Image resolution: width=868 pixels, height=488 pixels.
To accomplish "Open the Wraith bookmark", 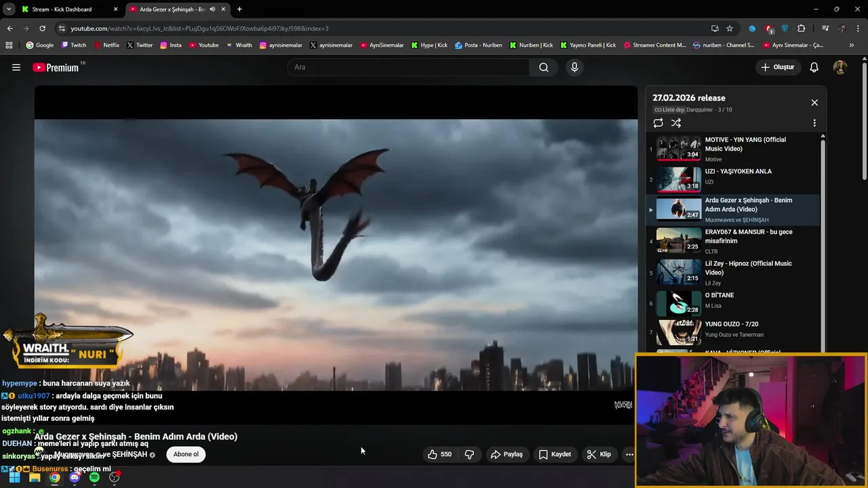I will click(x=239, y=45).
